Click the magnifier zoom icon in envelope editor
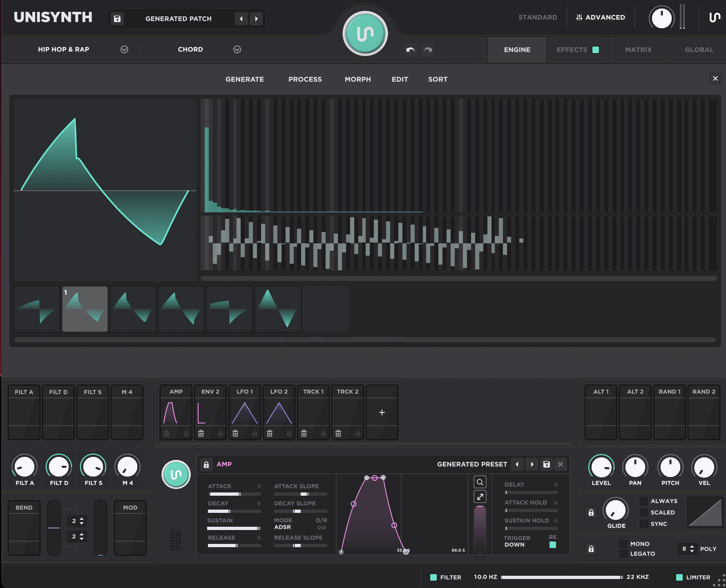The image size is (726, 588). [x=480, y=482]
